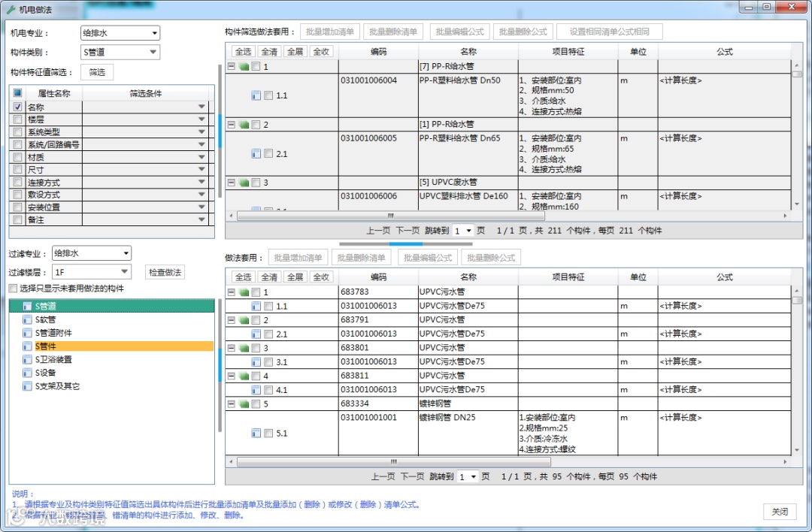Click green component icon of top row 1
The width and height of the screenshot is (812, 532).
pyautogui.click(x=244, y=67)
